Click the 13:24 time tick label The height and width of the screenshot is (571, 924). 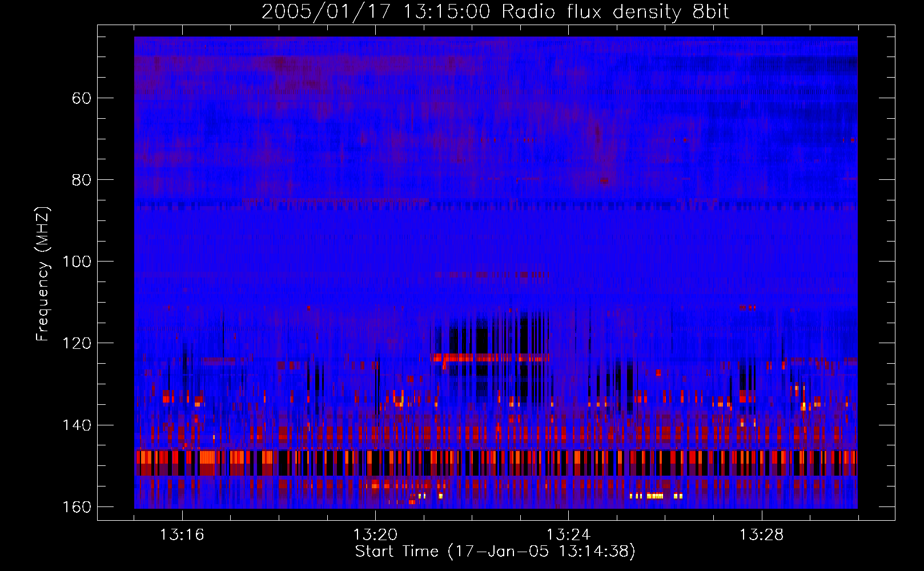click(568, 535)
